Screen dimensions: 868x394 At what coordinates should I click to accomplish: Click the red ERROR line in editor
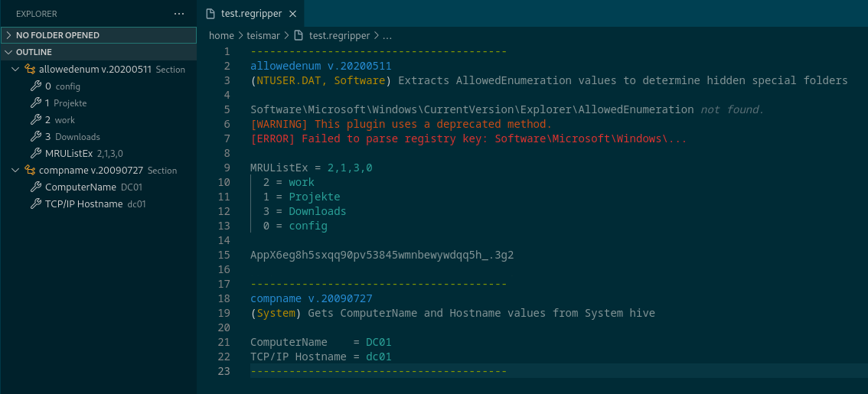(468, 138)
